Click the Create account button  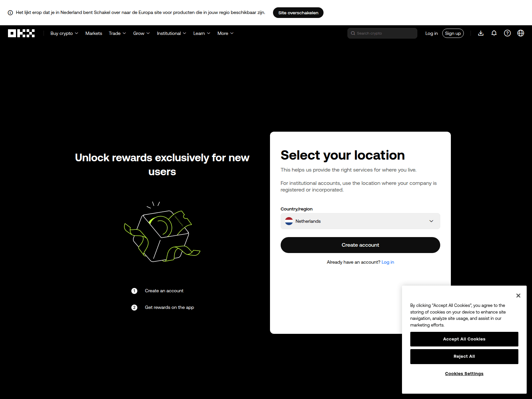[360, 245]
